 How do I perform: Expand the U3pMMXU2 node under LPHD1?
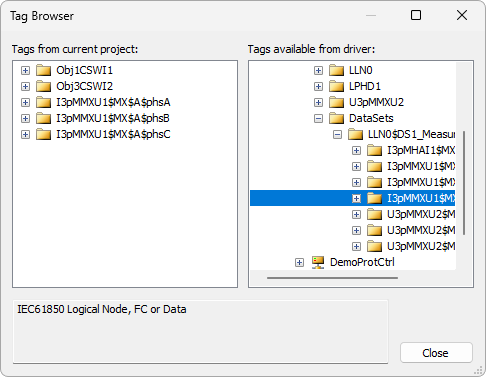pyautogui.click(x=318, y=102)
